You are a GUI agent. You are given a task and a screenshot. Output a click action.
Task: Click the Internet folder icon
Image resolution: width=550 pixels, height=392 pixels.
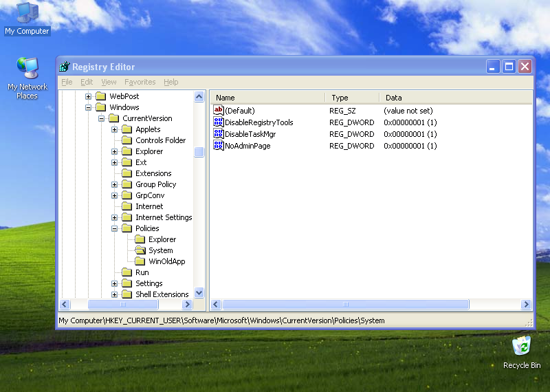pos(127,206)
